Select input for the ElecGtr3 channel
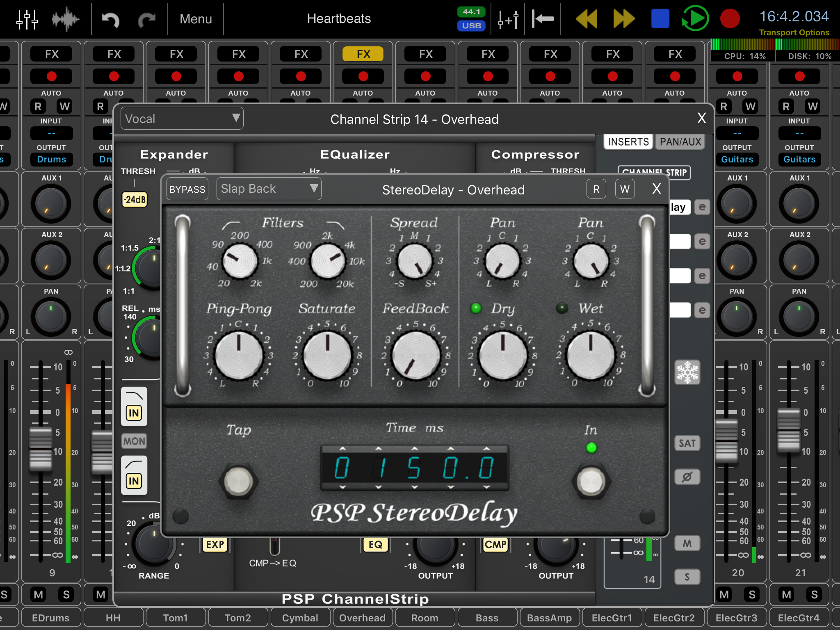Screen dimensions: 840x630 coord(737,133)
